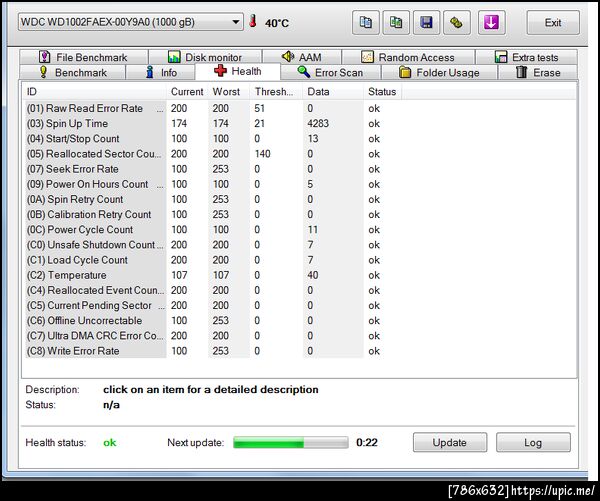Image resolution: width=600 pixels, height=501 pixels.
Task: Click the Worst column header
Action: click(229, 92)
